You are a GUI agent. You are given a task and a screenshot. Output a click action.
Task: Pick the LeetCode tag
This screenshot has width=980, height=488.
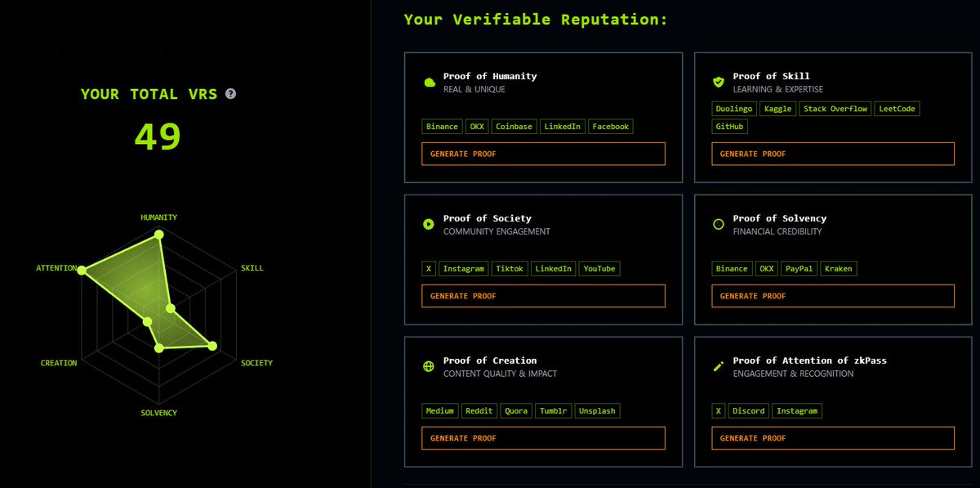898,109
